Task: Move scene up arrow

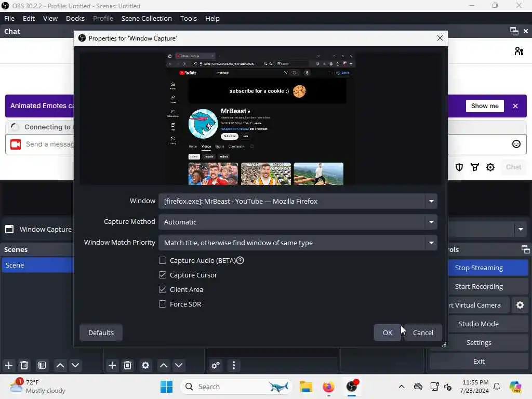Action: (x=60, y=365)
